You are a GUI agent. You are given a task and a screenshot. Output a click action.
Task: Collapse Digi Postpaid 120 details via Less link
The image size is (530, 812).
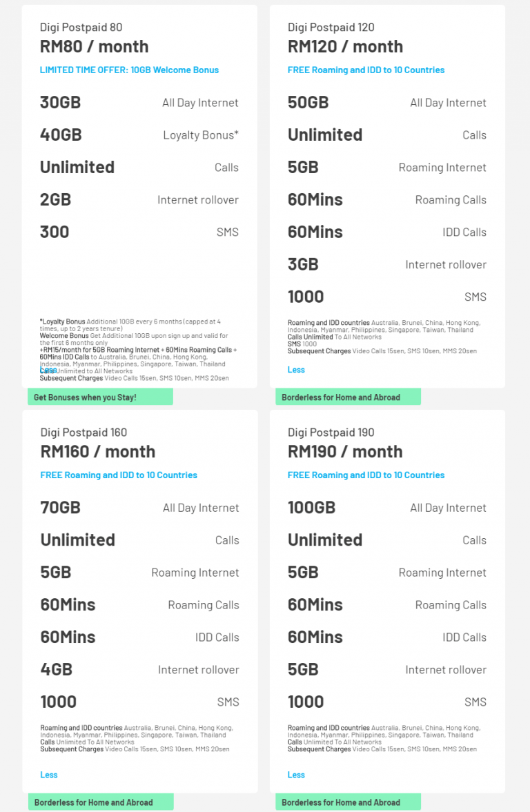pyautogui.click(x=296, y=370)
